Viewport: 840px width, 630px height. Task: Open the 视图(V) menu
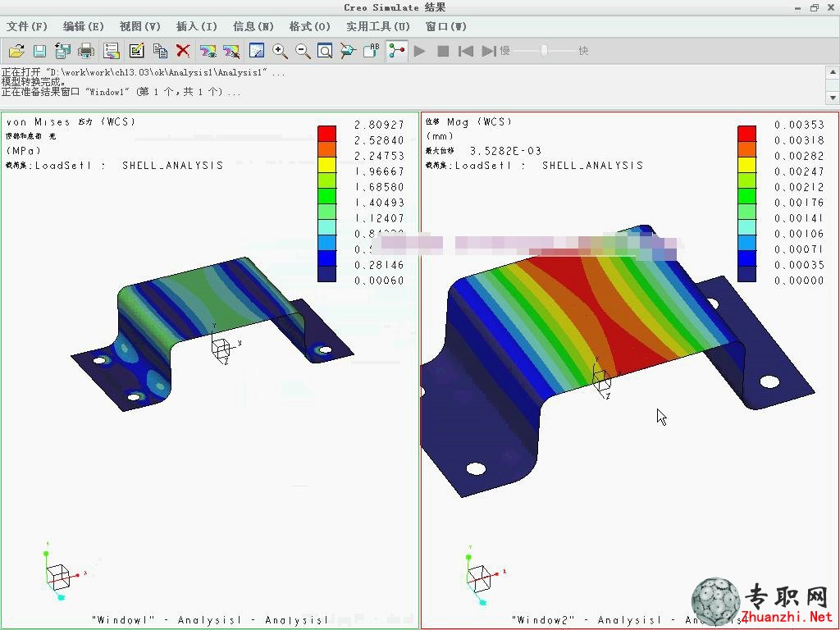tap(139, 26)
